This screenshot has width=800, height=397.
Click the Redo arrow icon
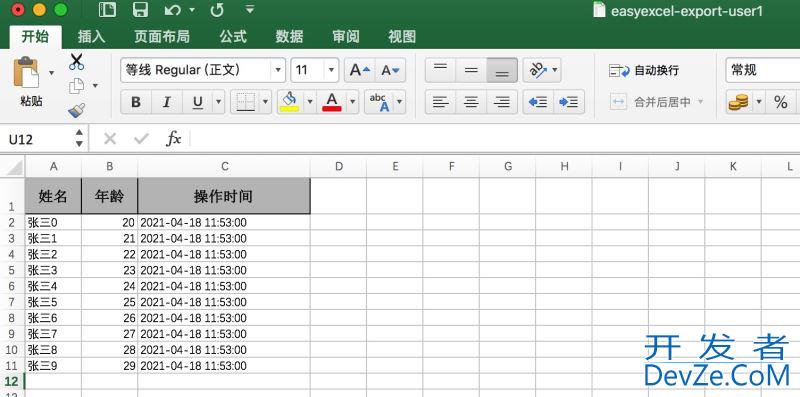(x=217, y=10)
